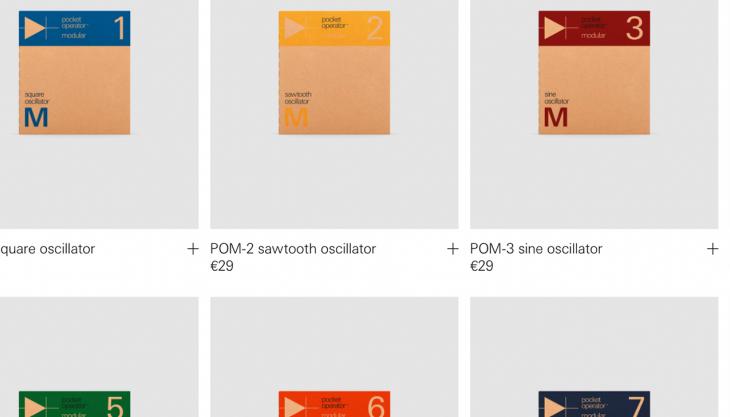The height and width of the screenshot is (417, 730).
Task: Click triangle logo on yellow module 2 box
Action: pyautogui.click(x=295, y=28)
